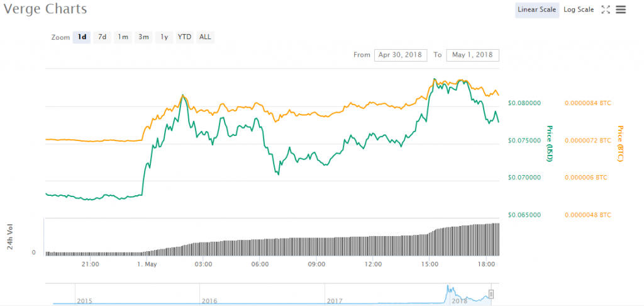
Task: Select the 2017 label in navigator timeline
Action: pos(335,301)
